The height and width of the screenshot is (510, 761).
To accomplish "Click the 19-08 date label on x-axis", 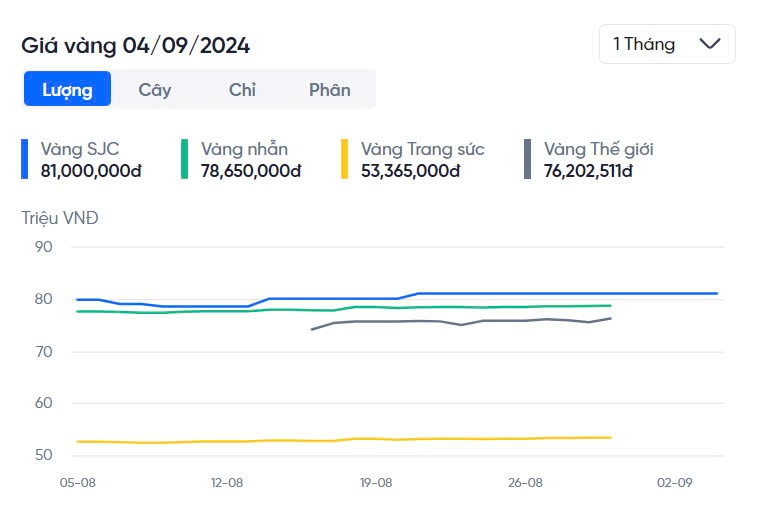I will [376, 482].
